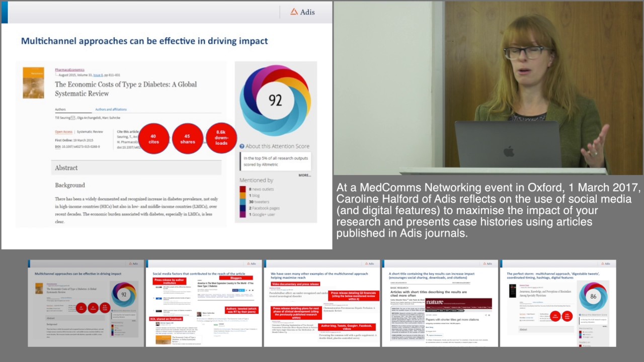Click the '2 Facebook pages' entry

pos(264,208)
